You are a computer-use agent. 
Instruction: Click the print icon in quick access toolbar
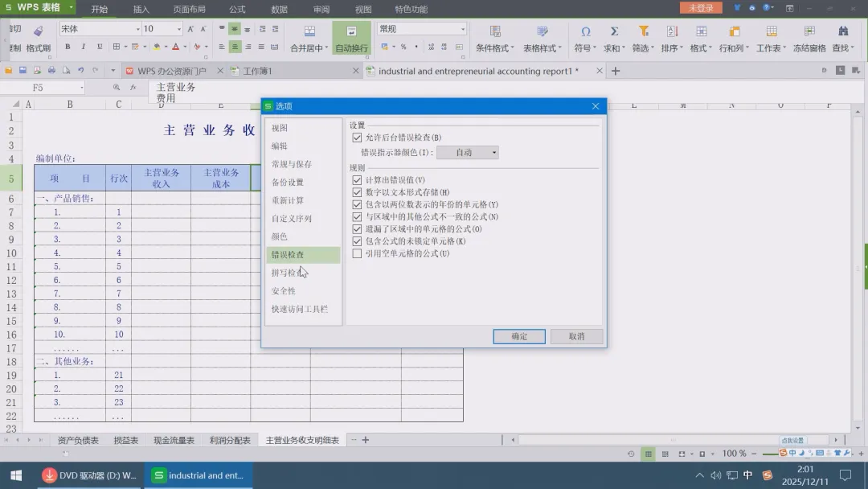coord(51,70)
